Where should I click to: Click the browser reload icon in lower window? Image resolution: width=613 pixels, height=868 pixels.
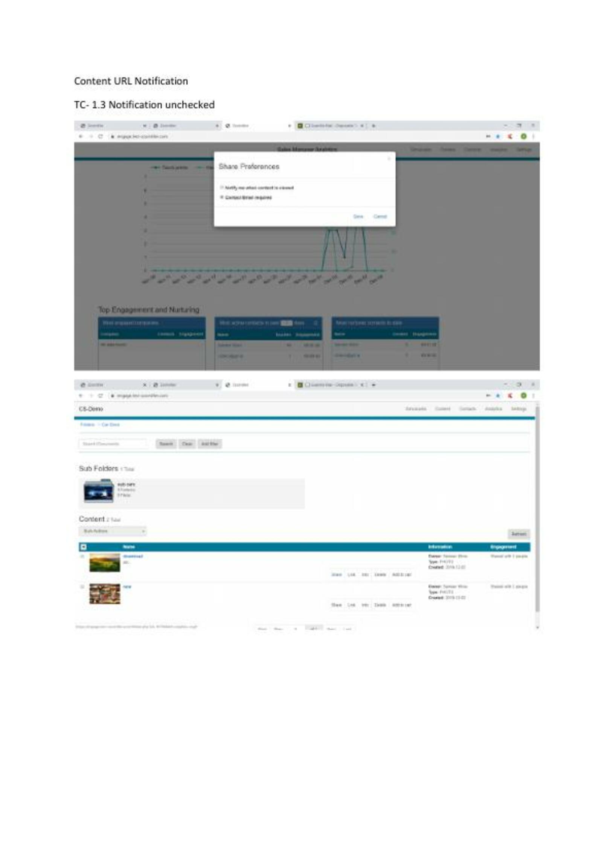click(101, 396)
